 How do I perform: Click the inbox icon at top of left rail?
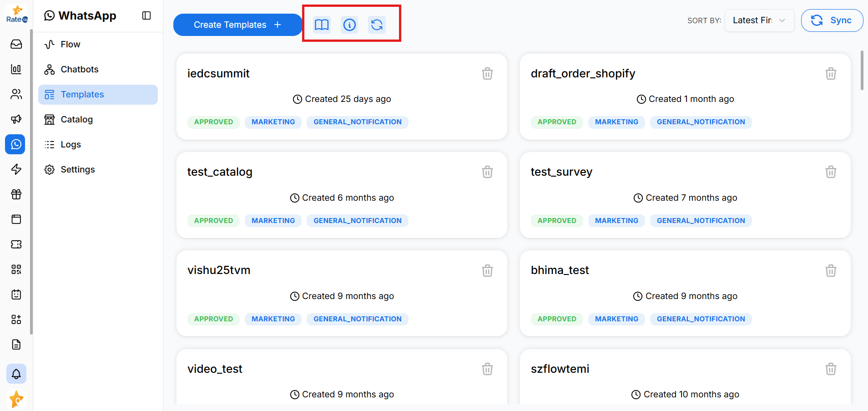(x=15, y=44)
